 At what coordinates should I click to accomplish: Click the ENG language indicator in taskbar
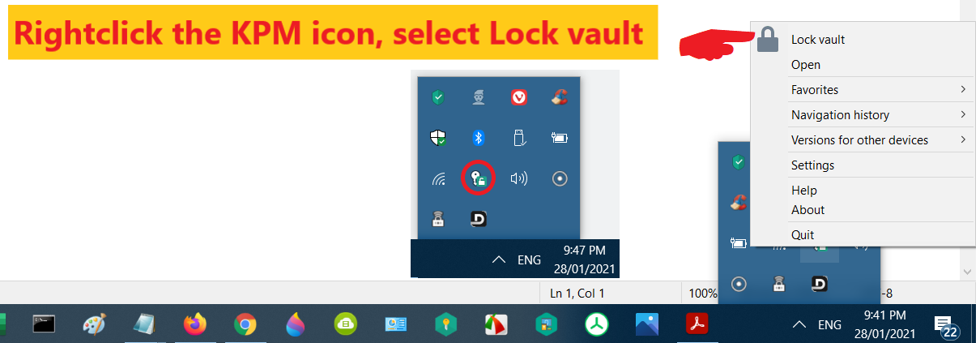point(829,324)
